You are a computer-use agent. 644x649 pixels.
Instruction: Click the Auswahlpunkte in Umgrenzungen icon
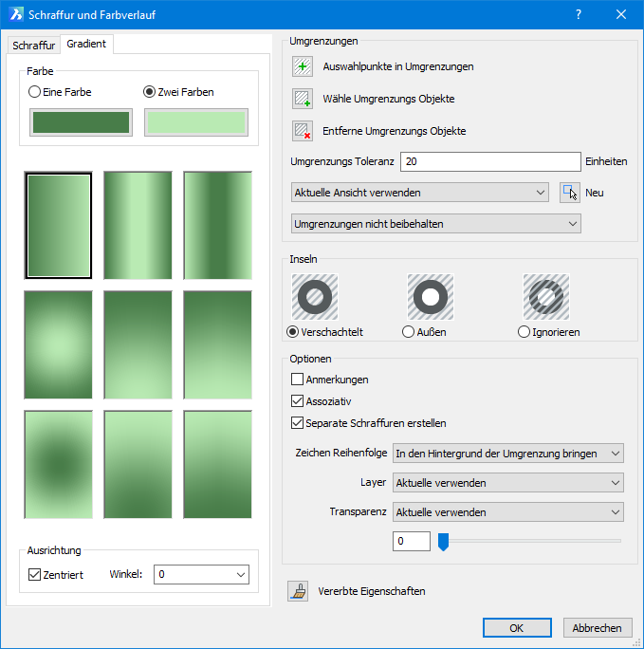click(303, 66)
